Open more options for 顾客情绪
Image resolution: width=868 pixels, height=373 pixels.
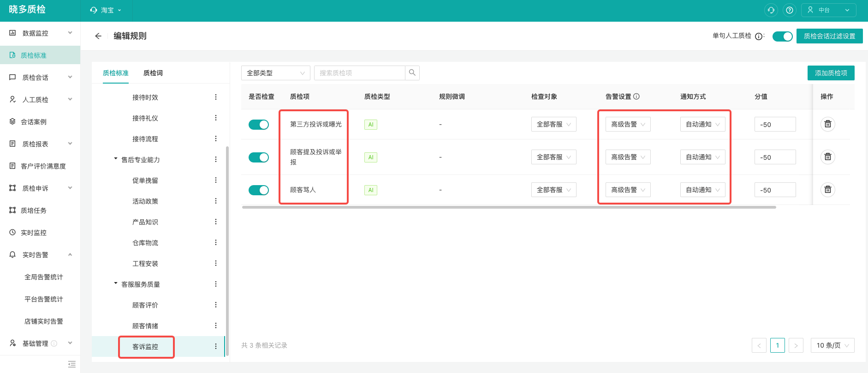(x=216, y=325)
